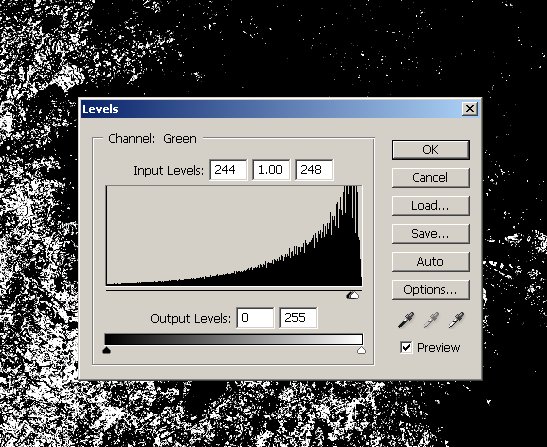The image size is (547, 447).
Task: Click the white input slider under histogram
Action: 355,296
